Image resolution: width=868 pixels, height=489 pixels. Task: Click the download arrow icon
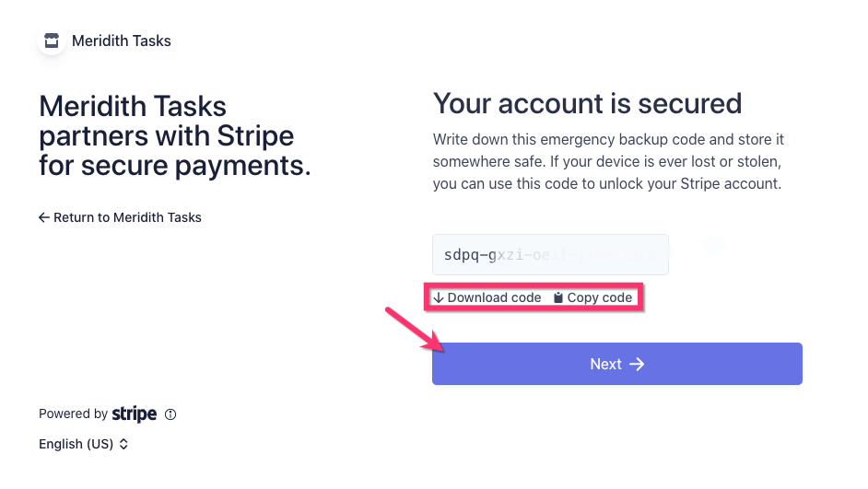[439, 297]
